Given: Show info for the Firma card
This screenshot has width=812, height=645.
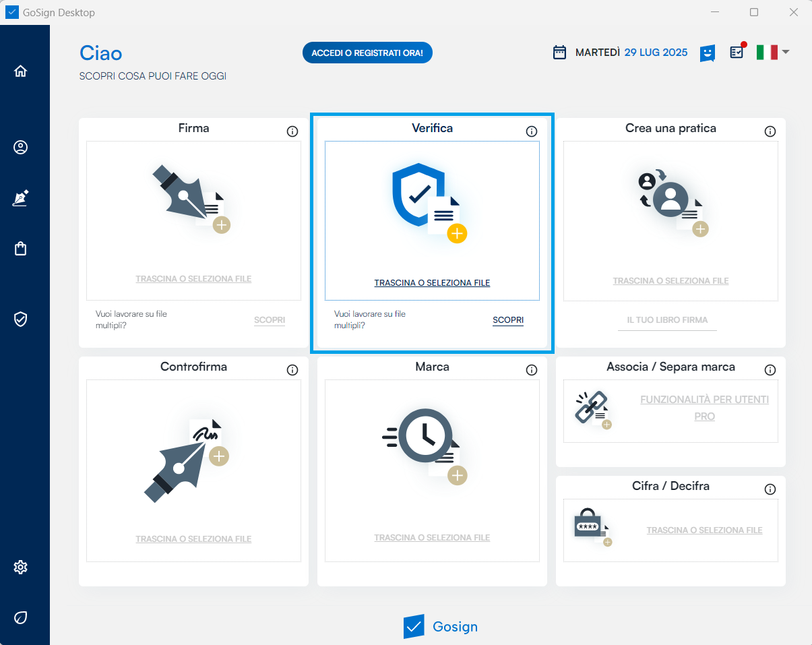Looking at the screenshot, I should (292, 131).
